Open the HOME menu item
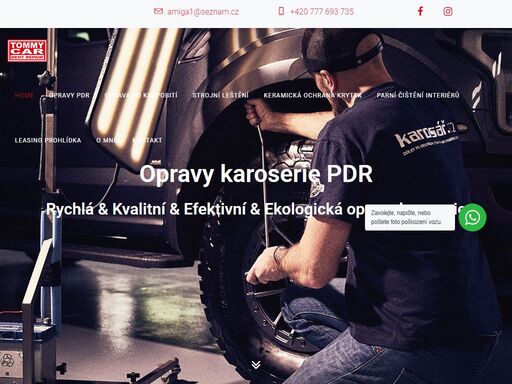Viewport: 512px width, 384px height. 24,95
